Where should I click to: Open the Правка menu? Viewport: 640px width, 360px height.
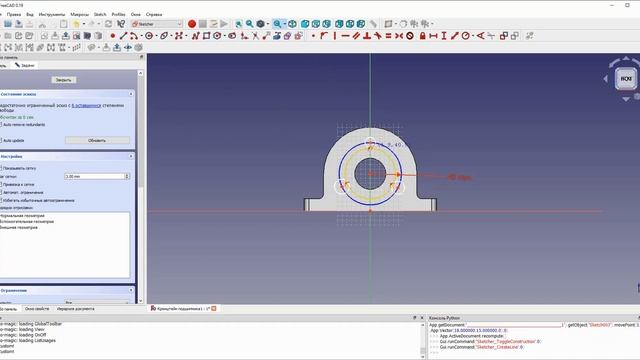(x=14, y=14)
